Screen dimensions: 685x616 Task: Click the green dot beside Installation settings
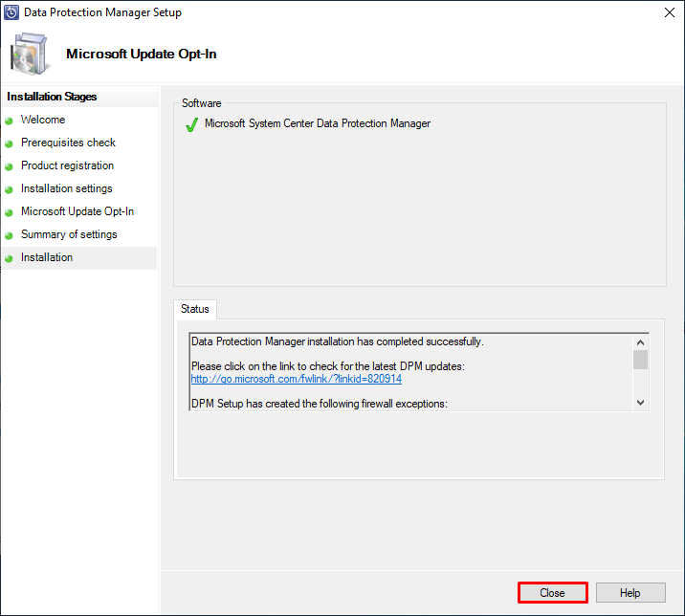pos(9,189)
